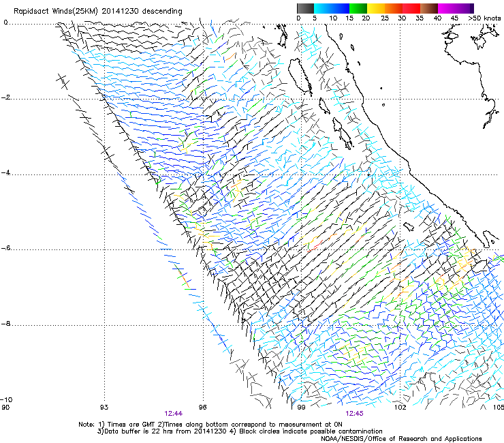Click the green 15-20 knots legend segment
The image size is (504, 443).
tap(358, 8)
